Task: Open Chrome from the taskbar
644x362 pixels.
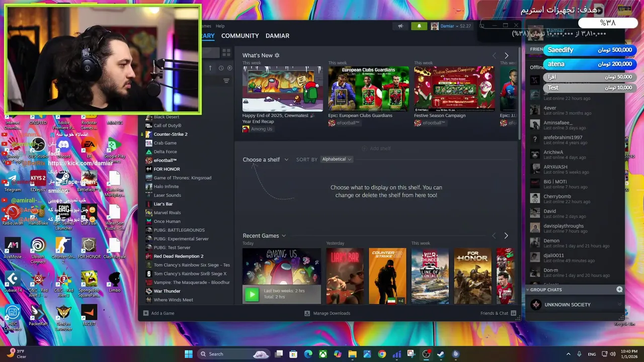Action: coord(382,354)
